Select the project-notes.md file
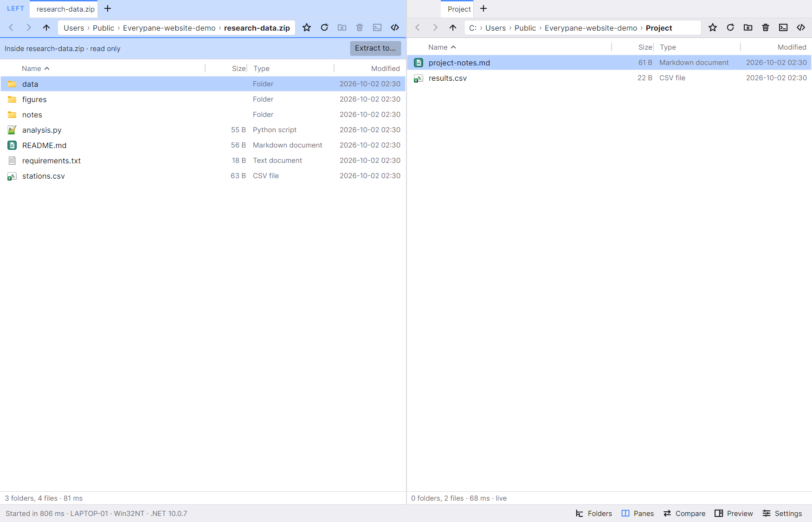This screenshot has height=522, width=812. coord(609,63)
